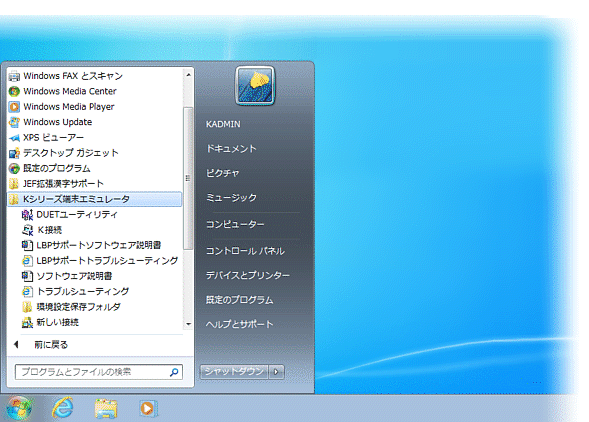589x422 pixels.
Task: Click the Internet Explorer taskbar icon
Action: coord(63,408)
